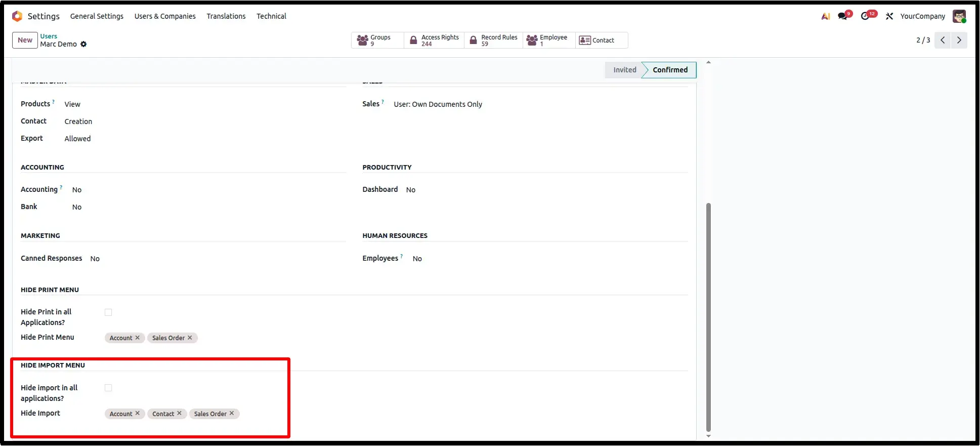Open the AI assistant icon in top bar

826,16
